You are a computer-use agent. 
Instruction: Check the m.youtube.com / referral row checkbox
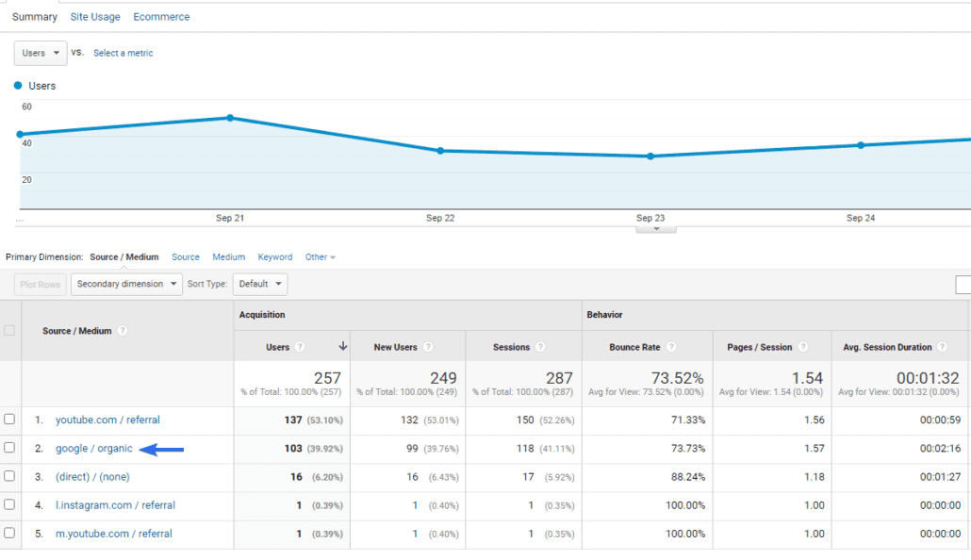[x=9, y=533]
